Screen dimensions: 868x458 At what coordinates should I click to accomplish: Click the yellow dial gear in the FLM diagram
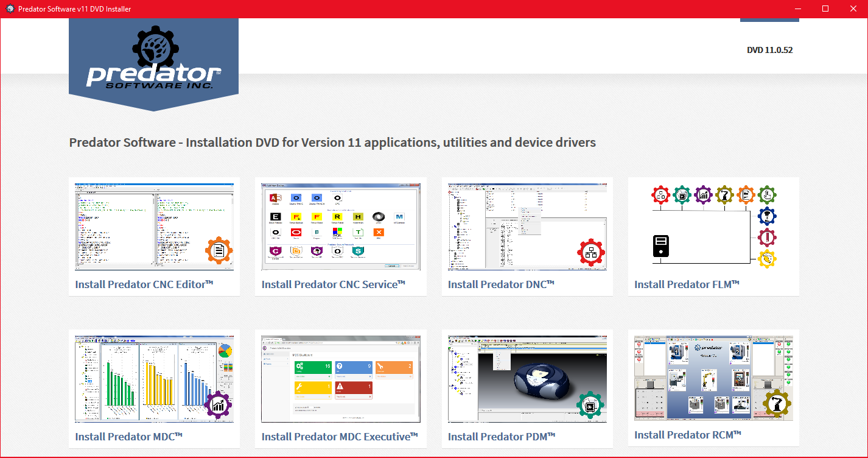[x=766, y=259]
